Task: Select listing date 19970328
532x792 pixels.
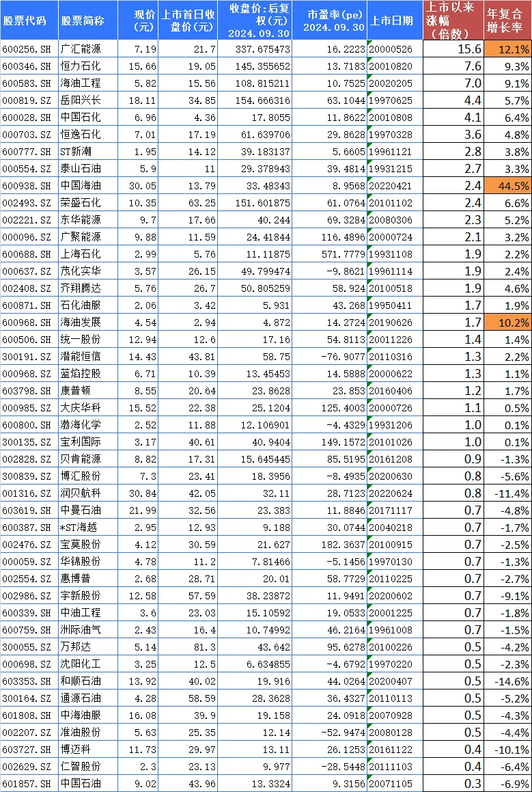Action: pos(395,135)
